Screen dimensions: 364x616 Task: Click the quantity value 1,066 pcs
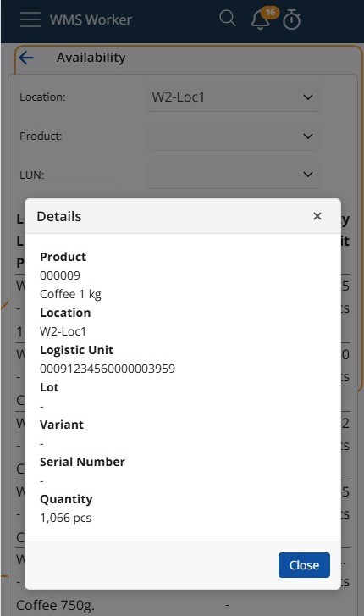65,518
